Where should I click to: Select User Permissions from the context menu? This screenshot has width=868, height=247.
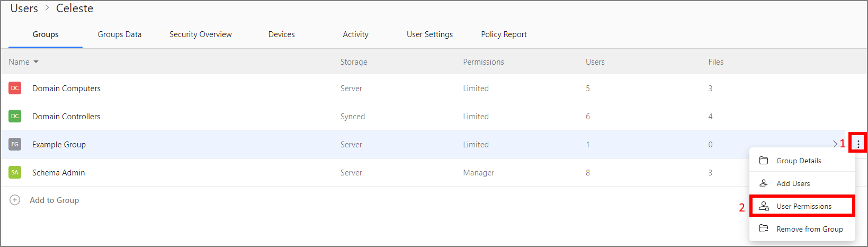coord(803,206)
